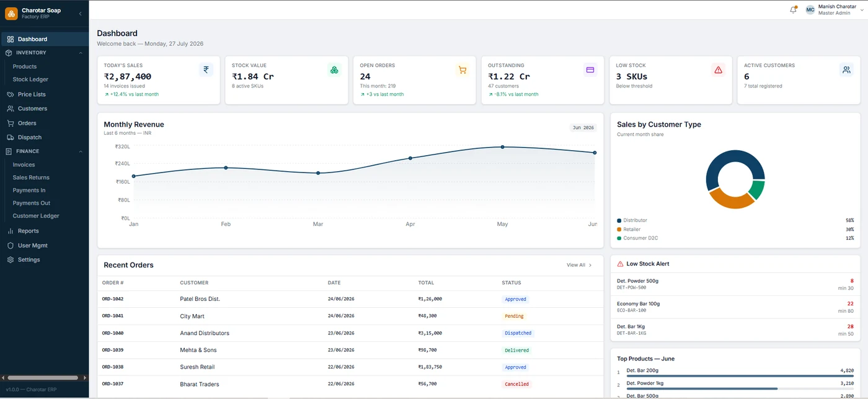Click the Reports bar chart icon
868x399 pixels.
(11, 231)
